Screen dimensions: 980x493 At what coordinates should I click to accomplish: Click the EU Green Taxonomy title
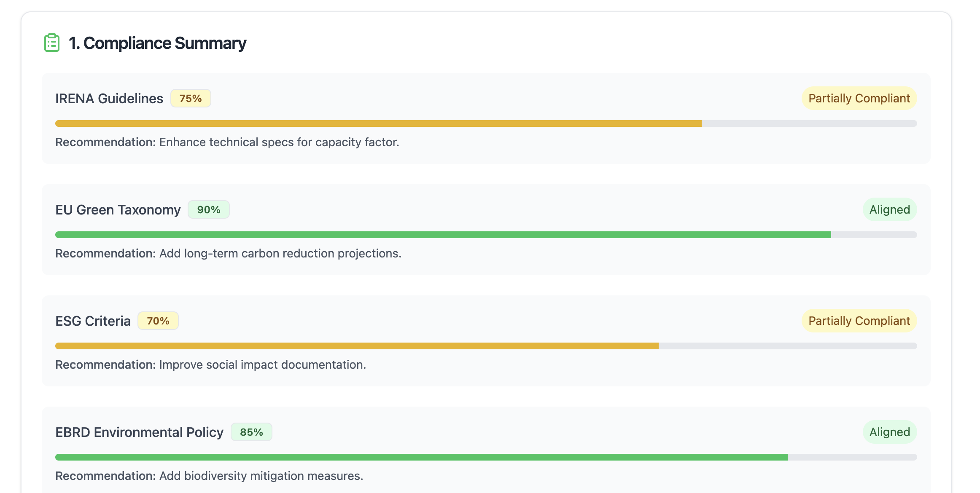118,209
